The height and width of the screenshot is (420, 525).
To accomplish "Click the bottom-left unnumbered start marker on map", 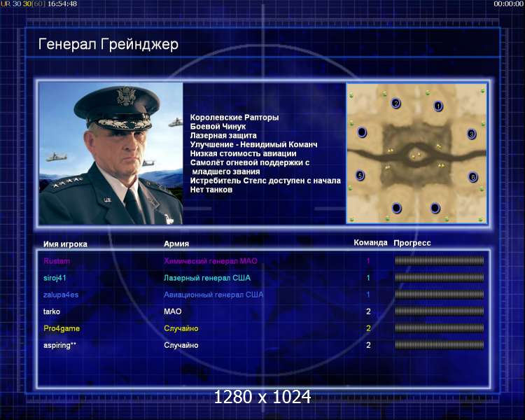I will [396, 208].
